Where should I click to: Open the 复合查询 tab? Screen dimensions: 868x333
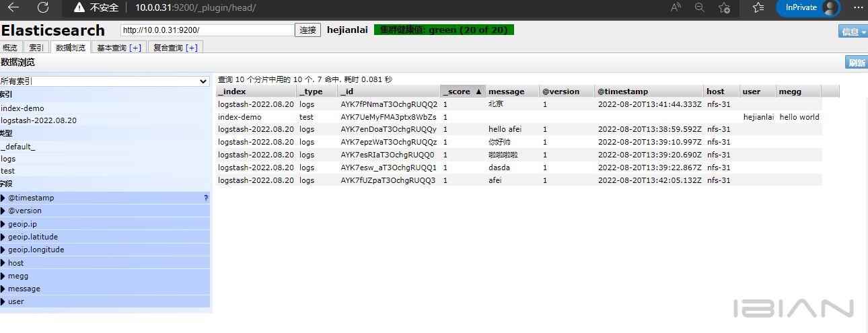point(168,48)
